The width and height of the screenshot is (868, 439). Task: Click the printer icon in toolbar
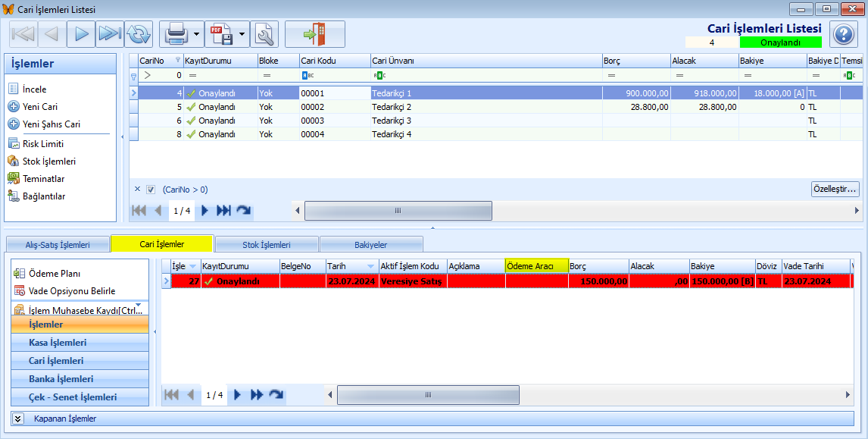click(x=177, y=34)
